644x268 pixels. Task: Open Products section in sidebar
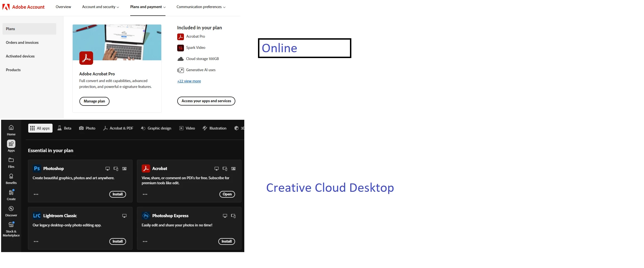[x=13, y=70]
